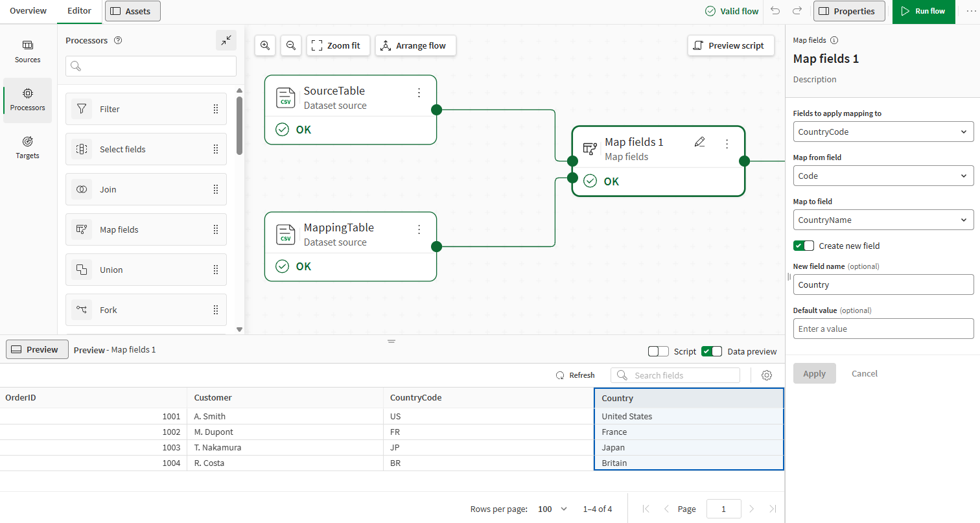Click the Description field in Properties
This screenshot has height=523, width=980.
coord(815,80)
